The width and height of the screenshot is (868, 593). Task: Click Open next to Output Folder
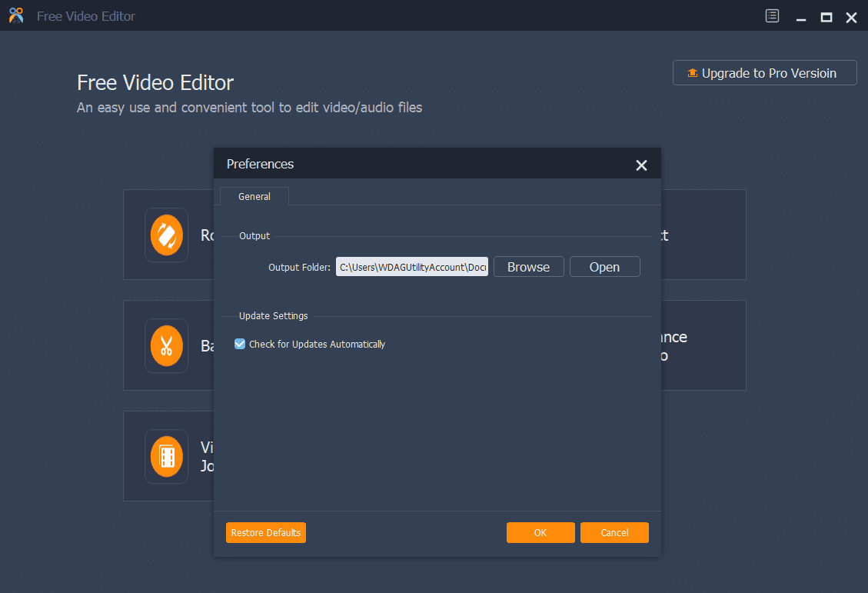tap(604, 267)
